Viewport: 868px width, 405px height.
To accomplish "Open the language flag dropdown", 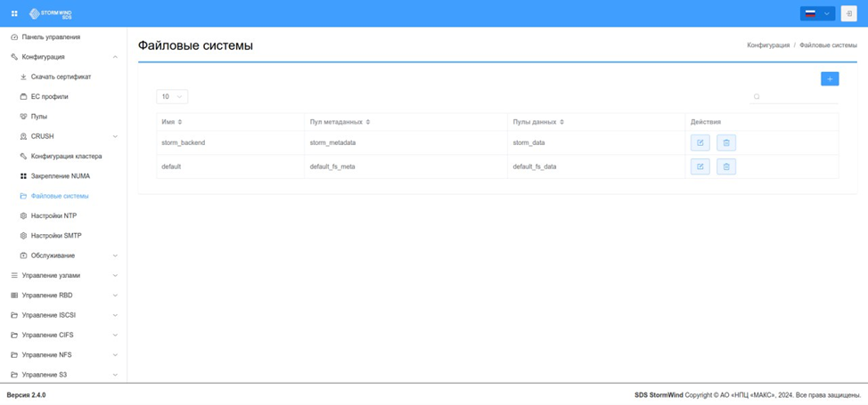I will pyautogui.click(x=817, y=14).
